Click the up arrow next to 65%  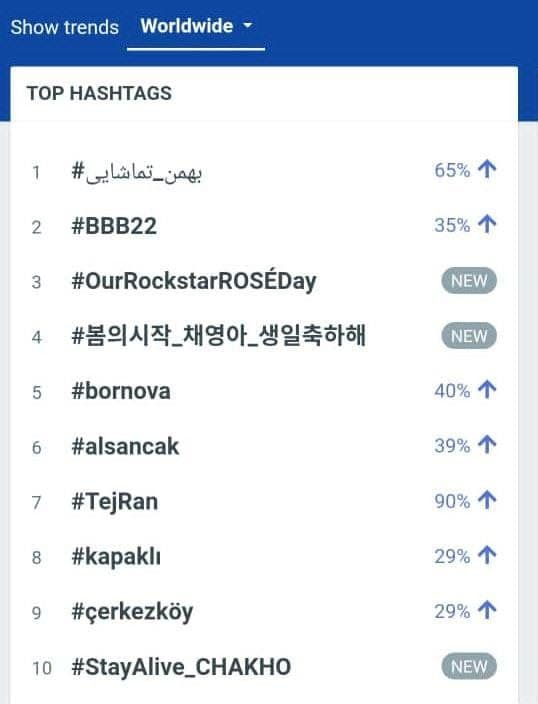pyautogui.click(x=487, y=170)
